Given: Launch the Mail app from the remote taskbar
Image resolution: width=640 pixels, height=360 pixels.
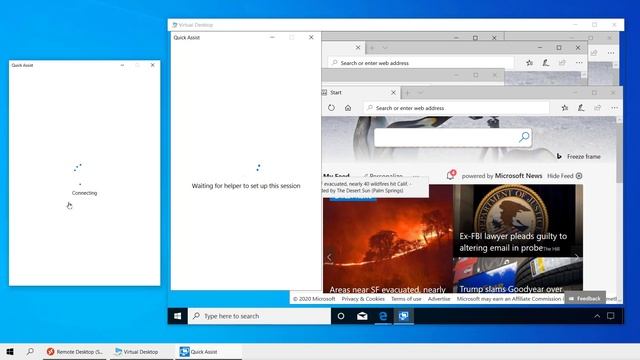Looking at the screenshot, I should tap(362, 316).
